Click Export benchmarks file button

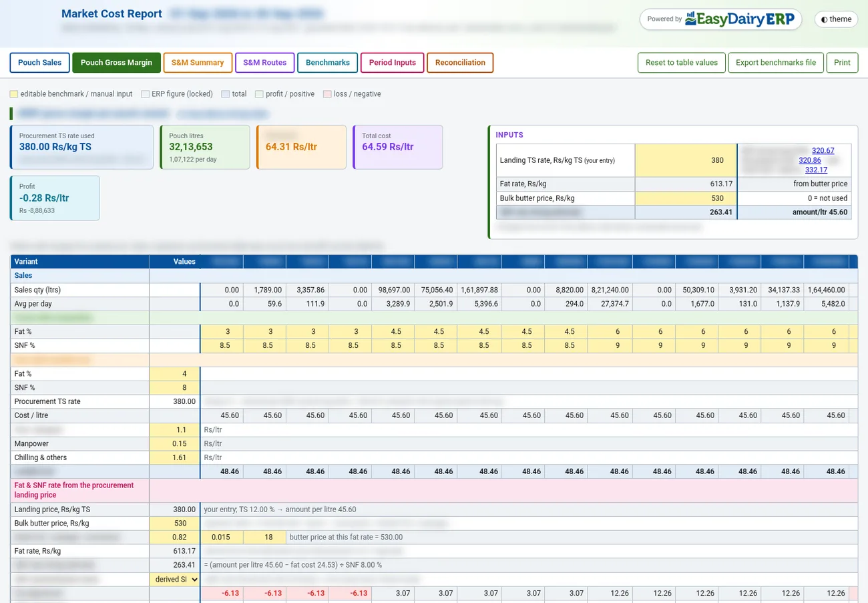coord(776,63)
